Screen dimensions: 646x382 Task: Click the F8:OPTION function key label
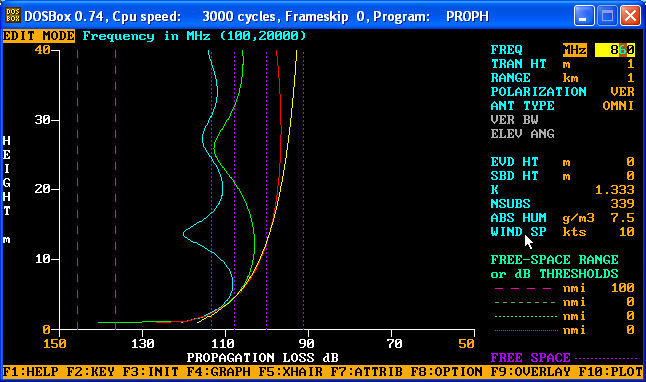coord(446,372)
